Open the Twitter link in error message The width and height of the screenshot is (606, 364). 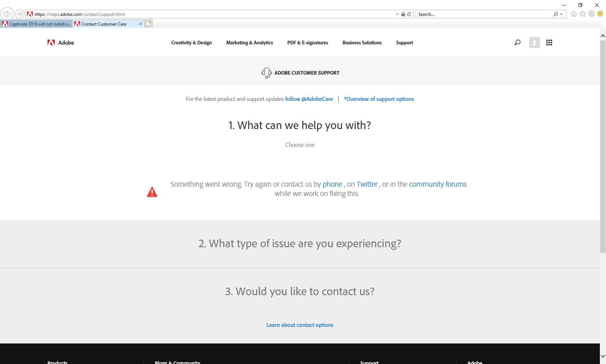(367, 184)
